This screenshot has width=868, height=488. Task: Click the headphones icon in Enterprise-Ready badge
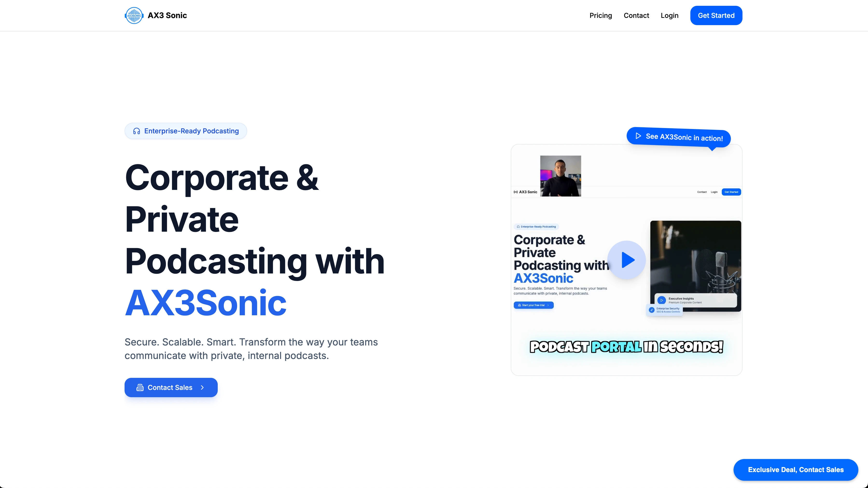[x=136, y=131]
